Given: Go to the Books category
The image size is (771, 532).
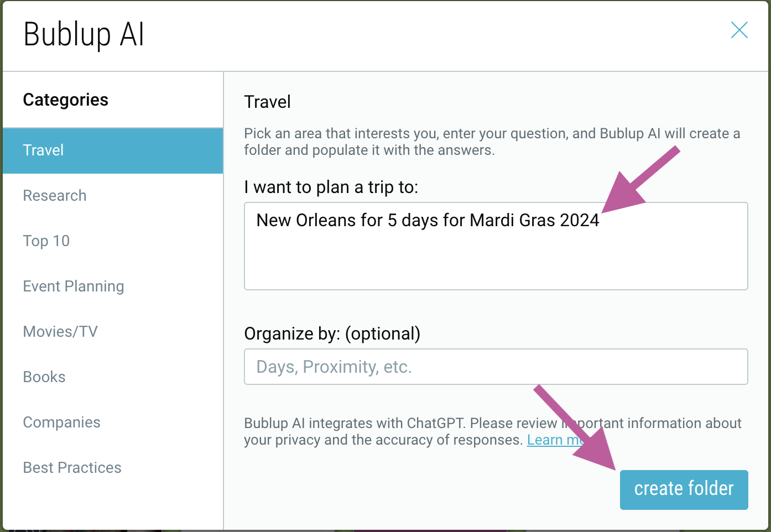Looking at the screenshot, I should tap(44, 377).
